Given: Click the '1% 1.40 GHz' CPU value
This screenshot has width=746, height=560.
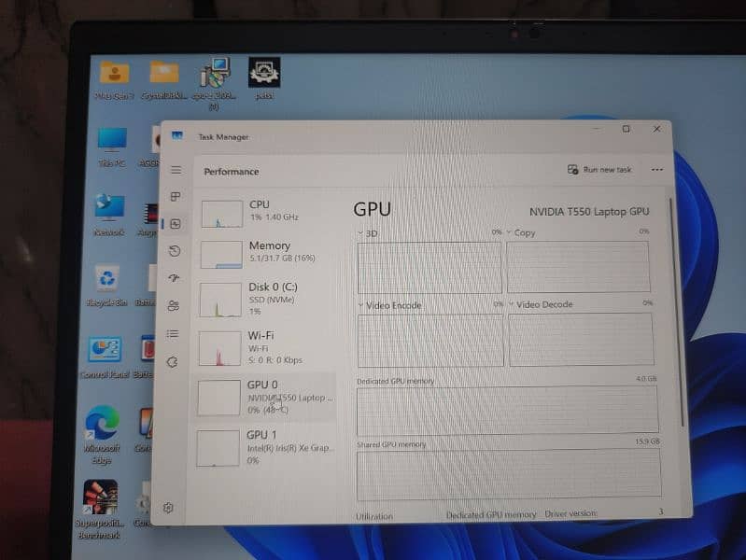Looking at the screenshot, I should click(x=274, y=217).
